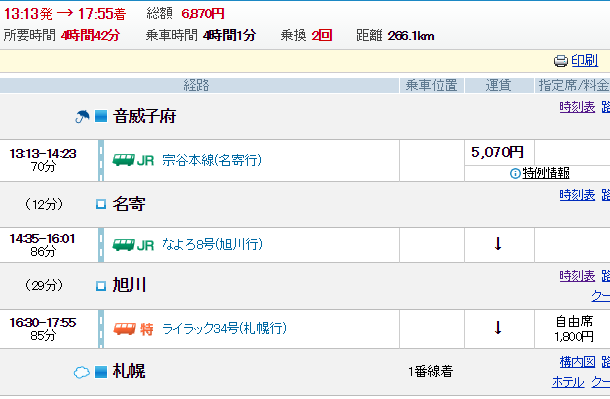This screenshot has width=610, height=399.
Task: Open ライラック34号(札幌行) train link
Action: [224, 329]
